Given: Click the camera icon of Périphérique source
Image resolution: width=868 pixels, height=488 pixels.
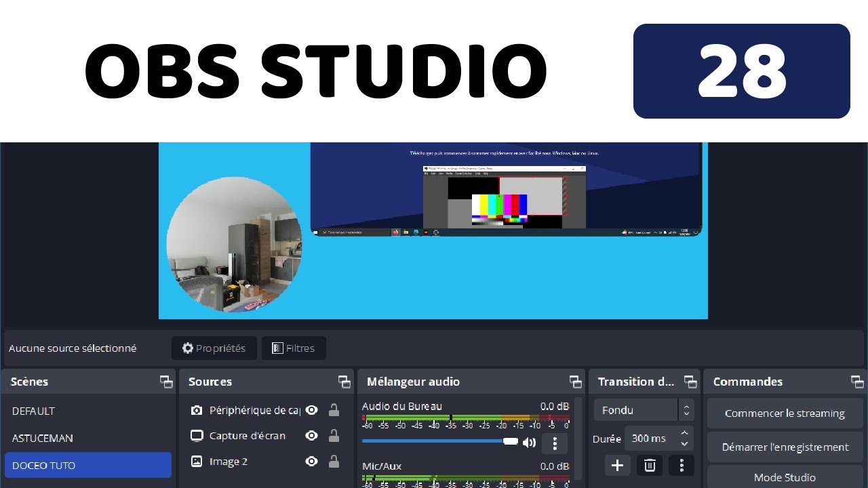Looking at the screenshot, I should click(x=197, y=410).
